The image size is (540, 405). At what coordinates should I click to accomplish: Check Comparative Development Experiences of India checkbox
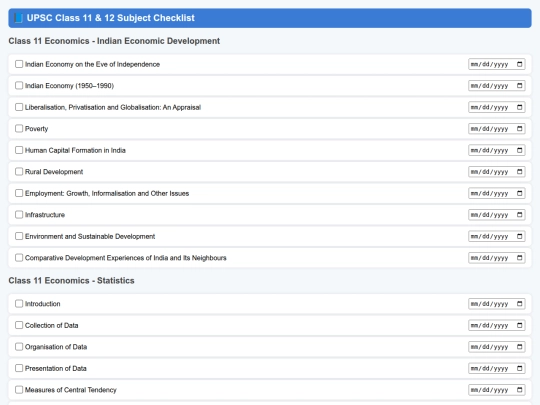tap(19, 258)
